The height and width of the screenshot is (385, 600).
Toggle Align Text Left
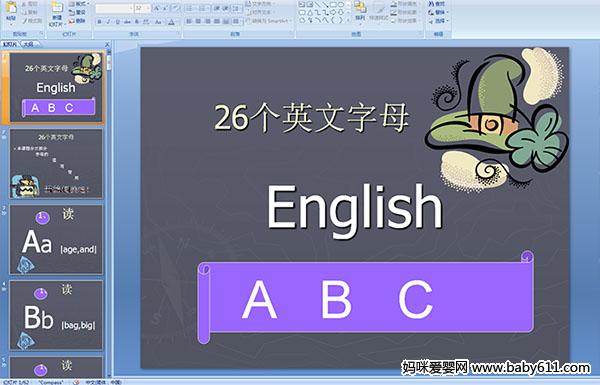point(189,21)
